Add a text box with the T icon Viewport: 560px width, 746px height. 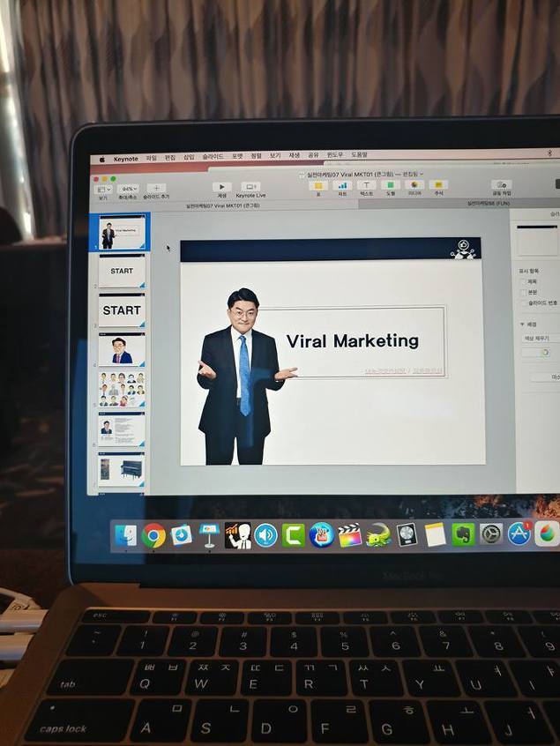click(366, 185)
